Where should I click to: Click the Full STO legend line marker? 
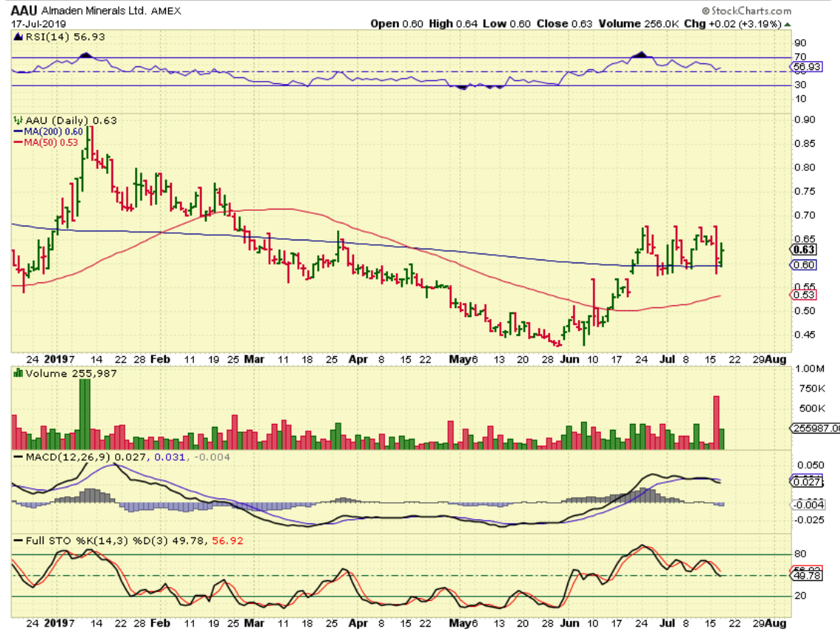tap(18, 540)
